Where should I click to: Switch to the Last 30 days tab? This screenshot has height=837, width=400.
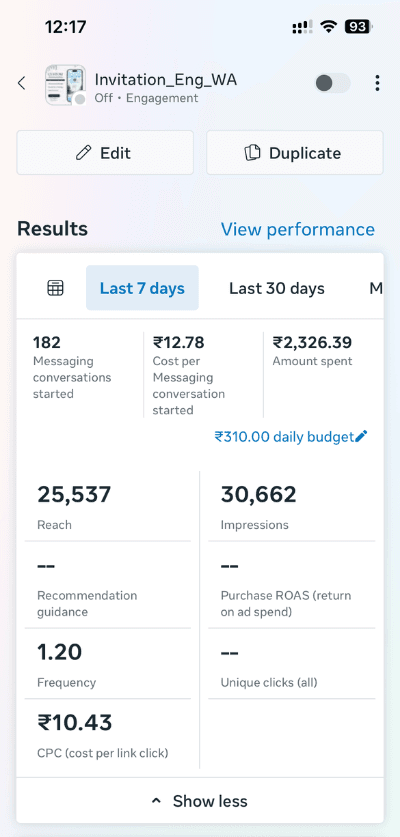(277, 288)
